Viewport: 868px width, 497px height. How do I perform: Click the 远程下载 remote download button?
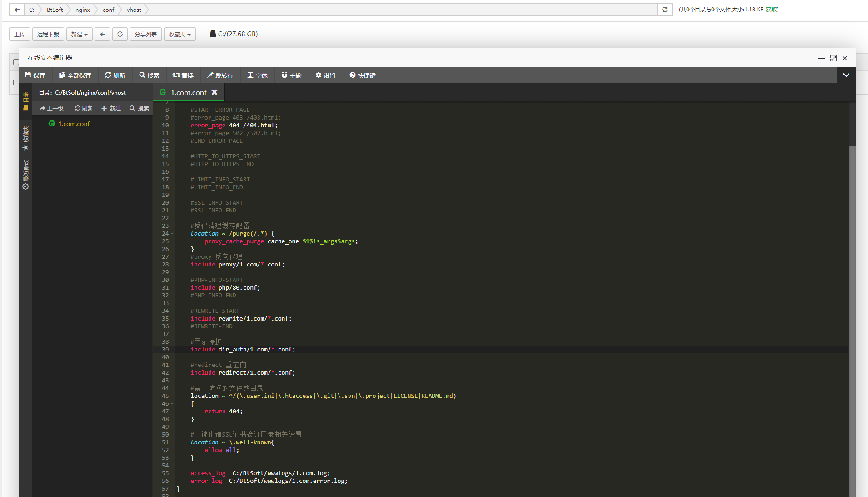[x=48, y=34]
